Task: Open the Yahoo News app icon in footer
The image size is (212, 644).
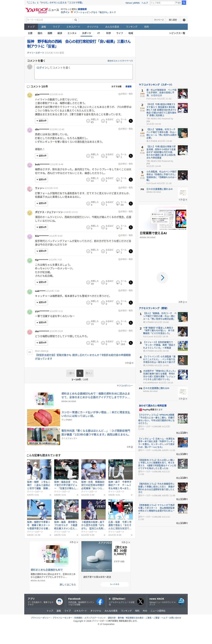Action: click(59, 602)
